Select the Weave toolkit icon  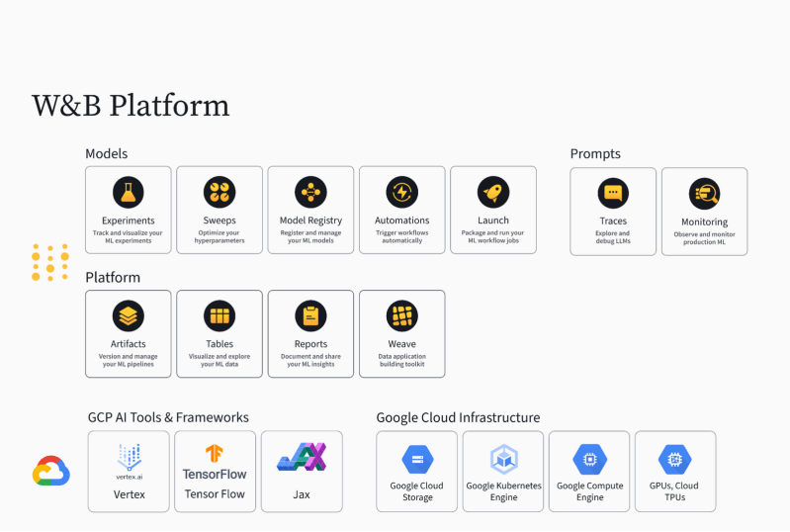pos(401,315)
